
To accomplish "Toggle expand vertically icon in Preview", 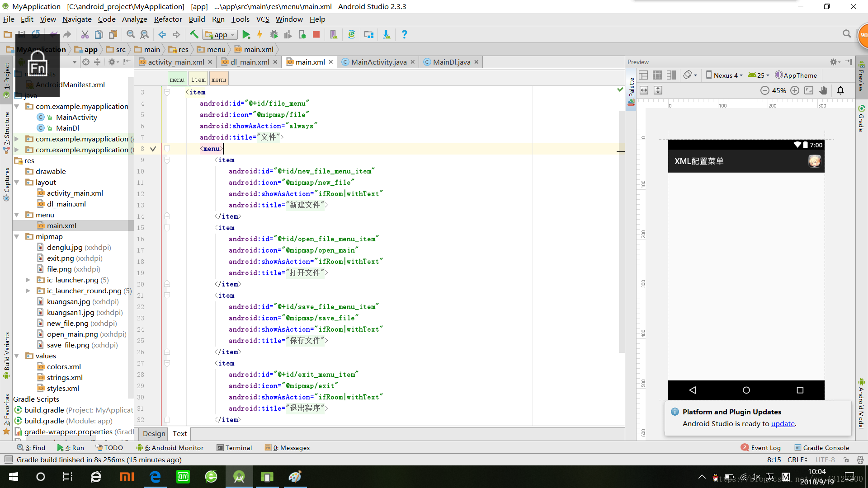I will coord(658,90).
